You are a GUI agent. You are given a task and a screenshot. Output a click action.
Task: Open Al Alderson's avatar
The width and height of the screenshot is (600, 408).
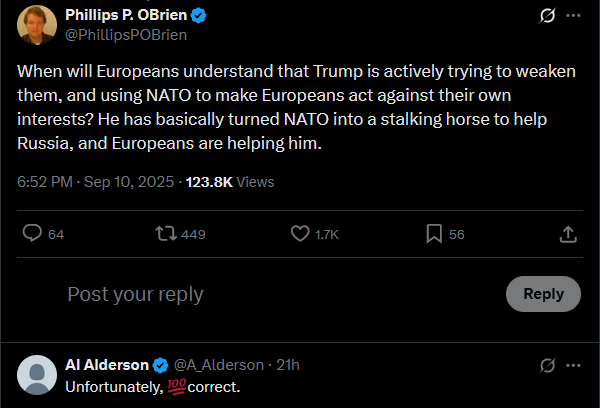(x=38, y=375)
